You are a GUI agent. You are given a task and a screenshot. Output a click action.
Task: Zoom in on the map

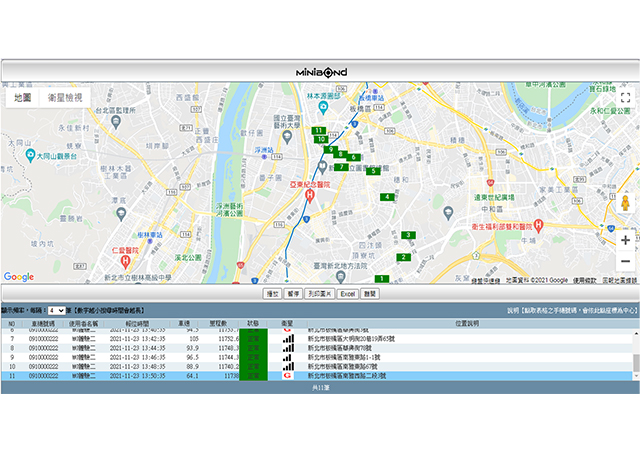click(625, 240)
